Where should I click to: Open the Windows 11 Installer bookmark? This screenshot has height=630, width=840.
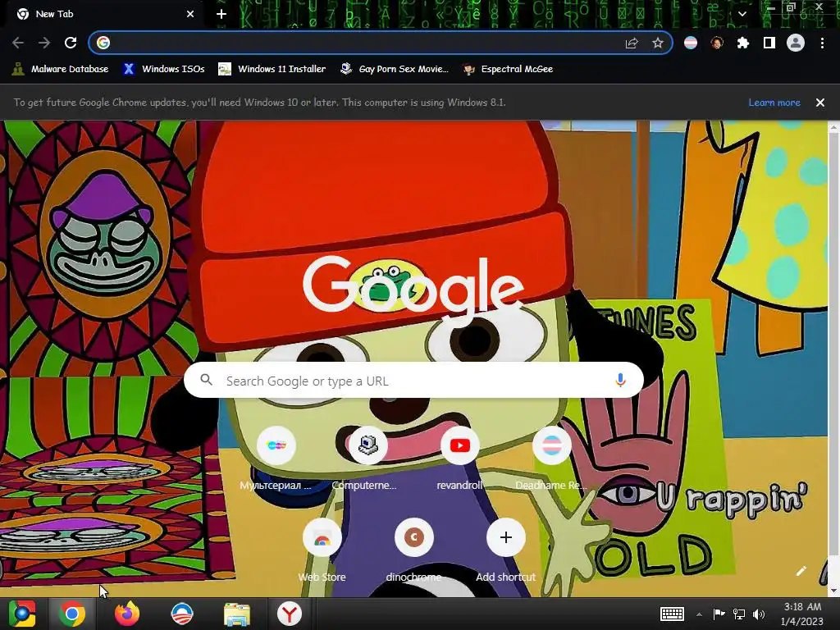[272, 69]
